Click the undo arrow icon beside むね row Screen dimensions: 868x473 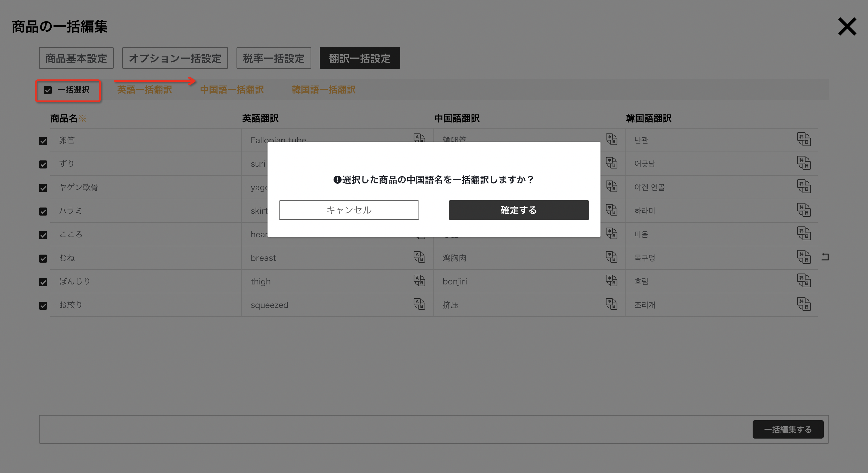(x=825, y=257)
